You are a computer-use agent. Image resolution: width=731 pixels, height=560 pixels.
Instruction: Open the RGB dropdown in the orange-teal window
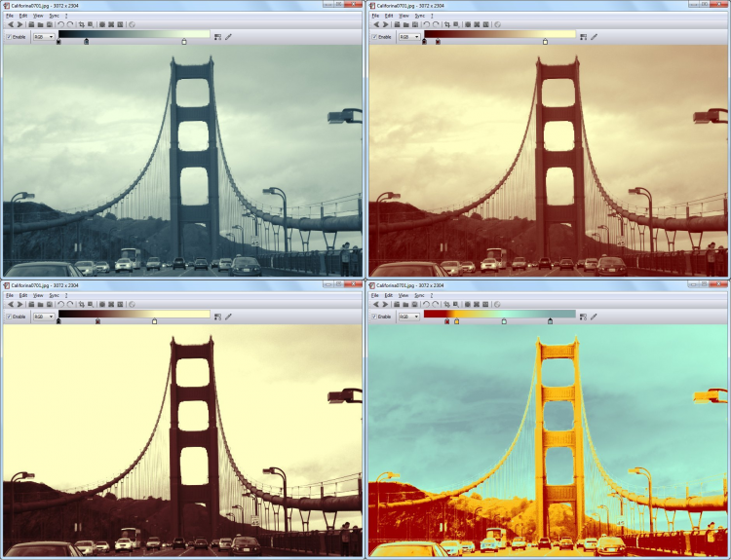pos(409,317)
